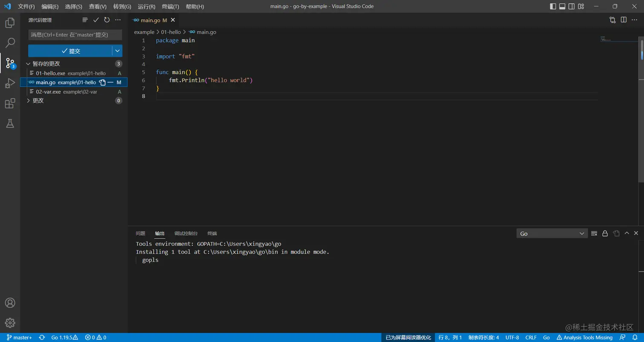This screenshot has height=342, width=644.
Task: Toggle output scroll lock
Action: 605,233
